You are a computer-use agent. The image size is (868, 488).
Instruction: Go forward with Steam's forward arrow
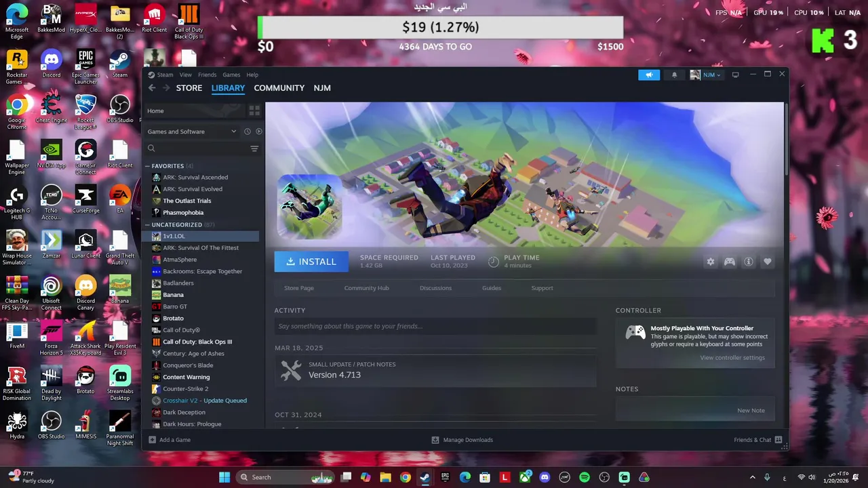165,88
